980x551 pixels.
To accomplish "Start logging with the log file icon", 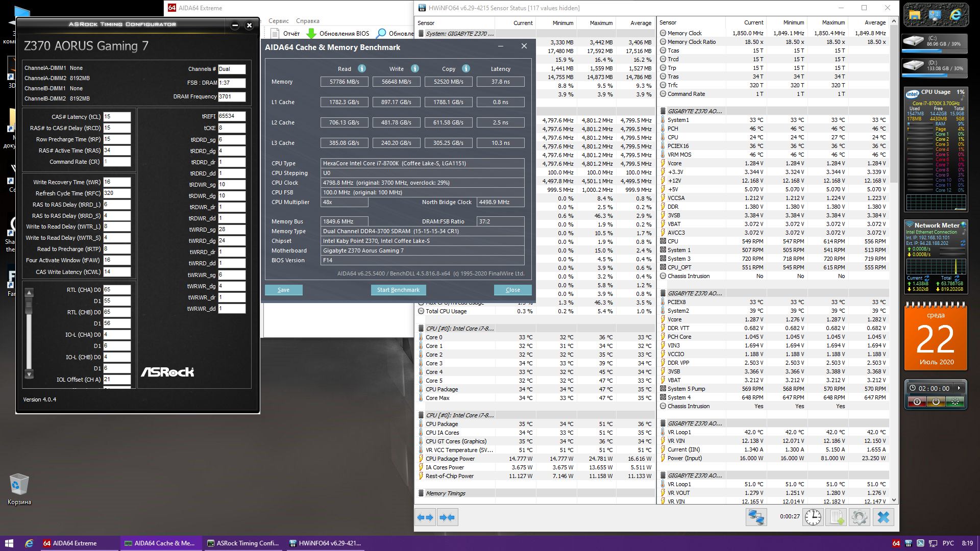I will tap(837, 517).
